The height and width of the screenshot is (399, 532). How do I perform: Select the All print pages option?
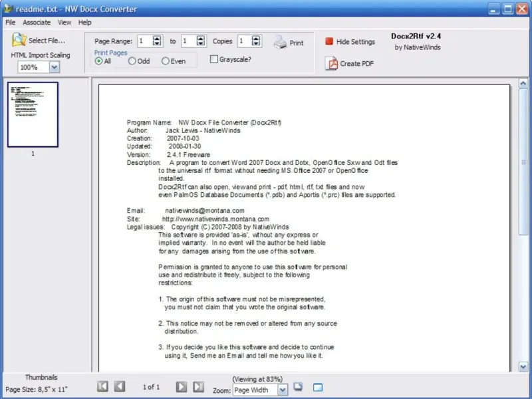pos(98,61)
